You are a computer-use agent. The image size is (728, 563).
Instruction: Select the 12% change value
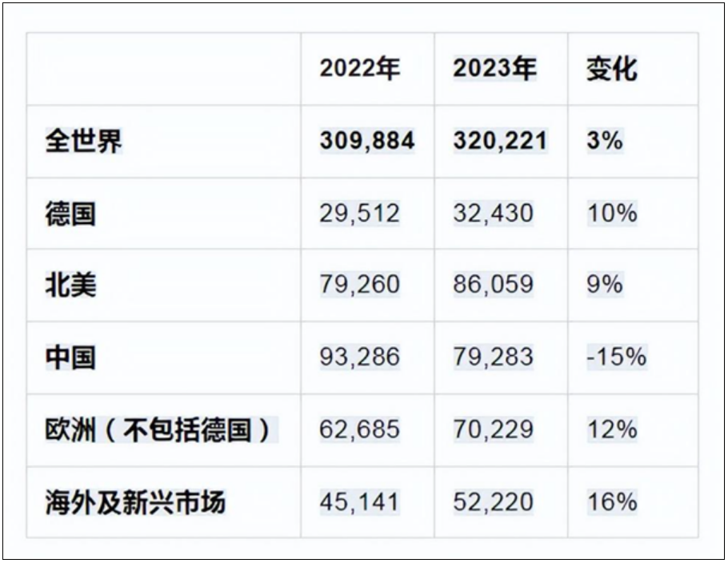tap(612, 429)
